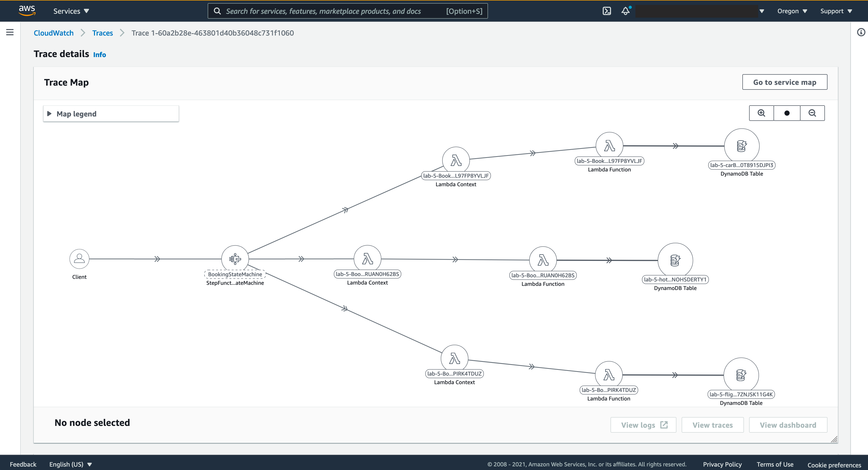Select the lab-5-flig DynamoDB Table node
The image size is (868, 470).
pos(741,375)
